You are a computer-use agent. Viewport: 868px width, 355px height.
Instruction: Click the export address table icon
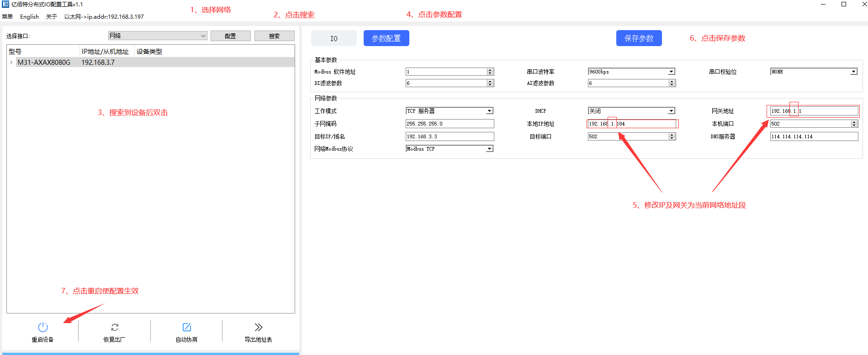[258, 327]
